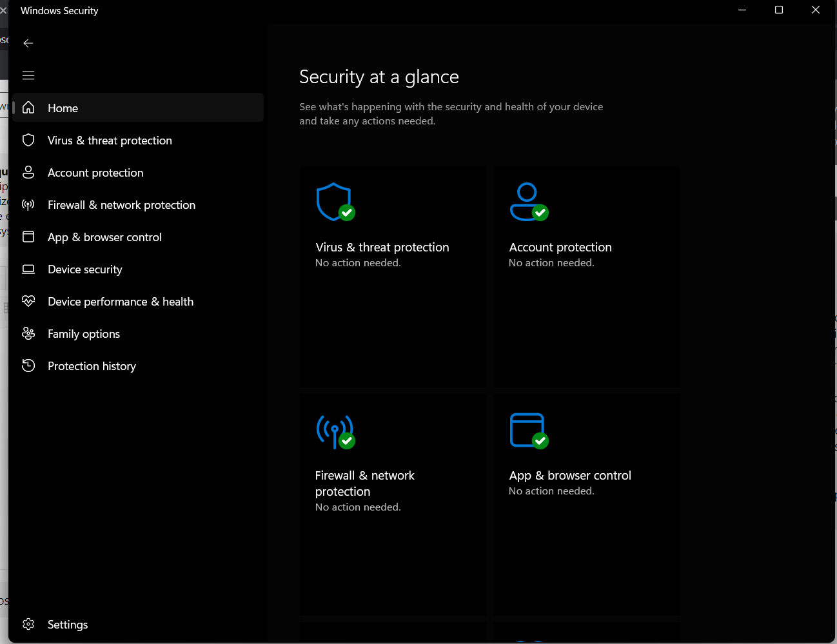Maximize the Windows Security window
Screen dimensions: 837x644
[779, 10]
